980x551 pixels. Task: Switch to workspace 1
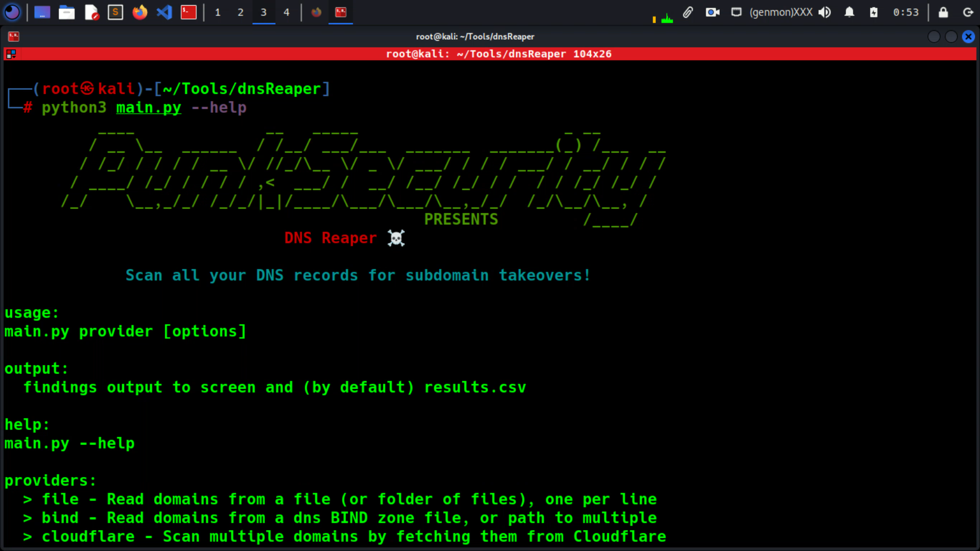pos(217,12)
